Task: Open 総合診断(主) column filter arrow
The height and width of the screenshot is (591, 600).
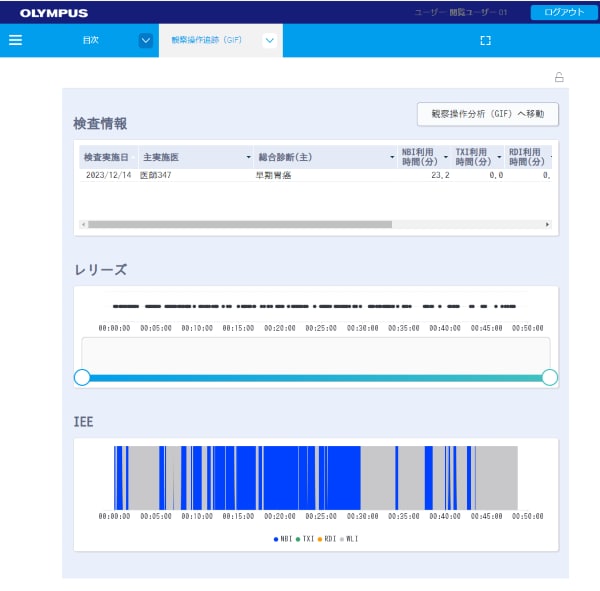Action: [392, 157]
